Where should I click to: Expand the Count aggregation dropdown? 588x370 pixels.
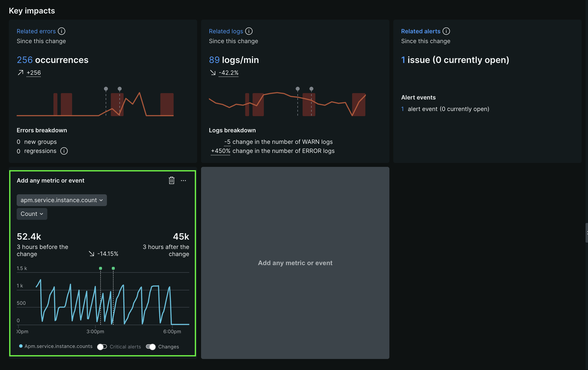[x=32, y=214]
